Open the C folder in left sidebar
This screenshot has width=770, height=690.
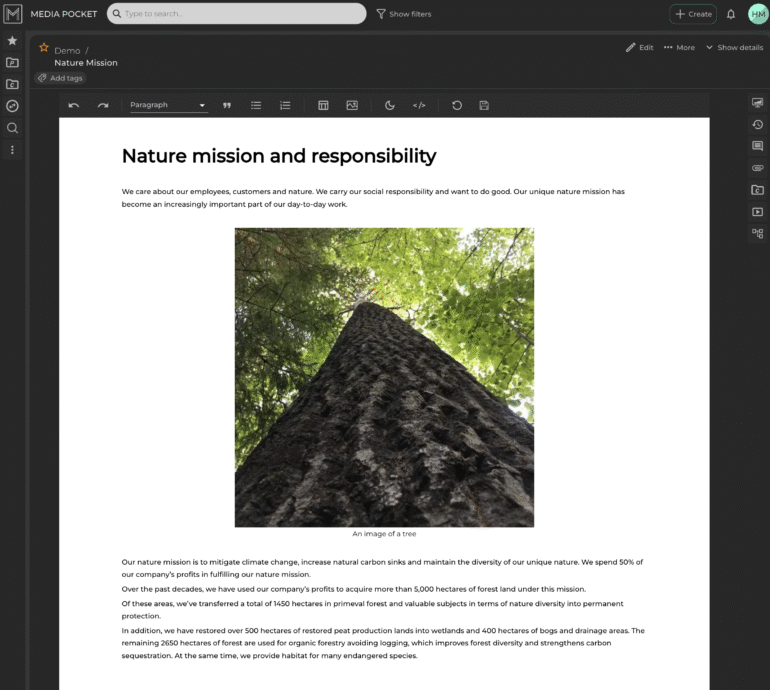tap(12, 84)
